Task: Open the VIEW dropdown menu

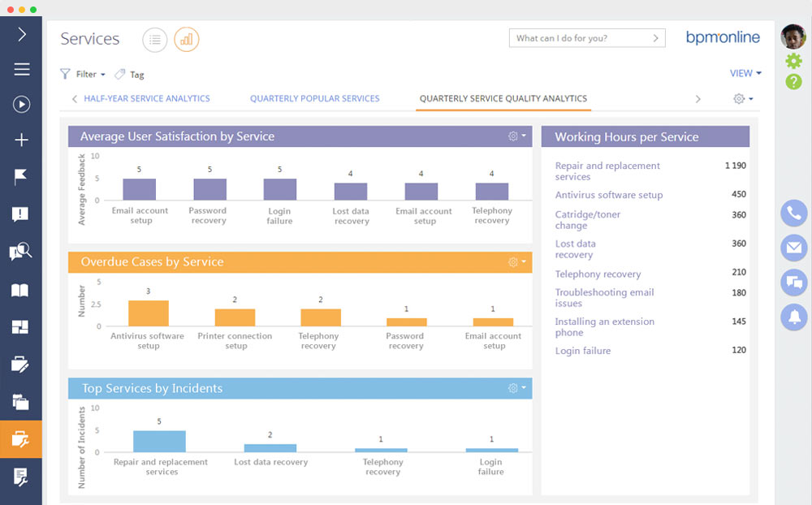Action: click(x=745, y=73)
